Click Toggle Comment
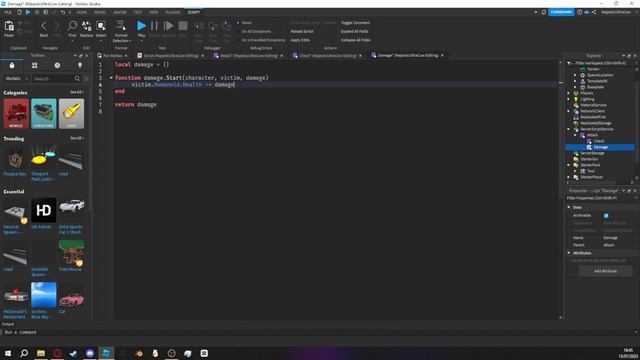 [355, 23]
